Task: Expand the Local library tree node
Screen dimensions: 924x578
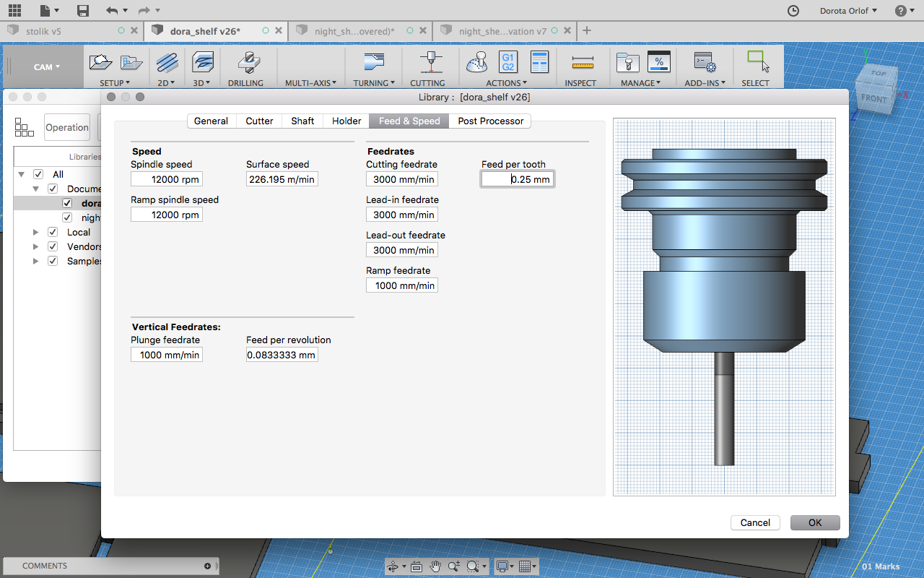Action: pos(35,232)
